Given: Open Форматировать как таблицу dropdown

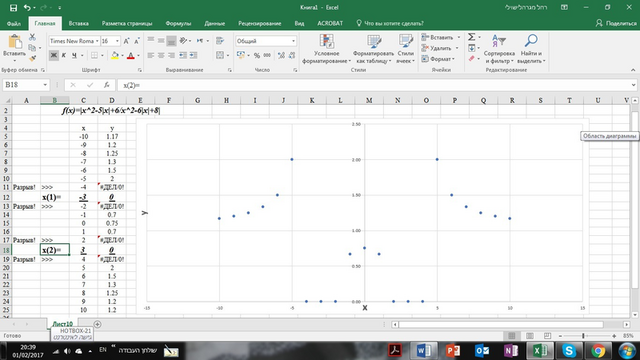Looking at the screenshot, I should click(x=373, y=49).
